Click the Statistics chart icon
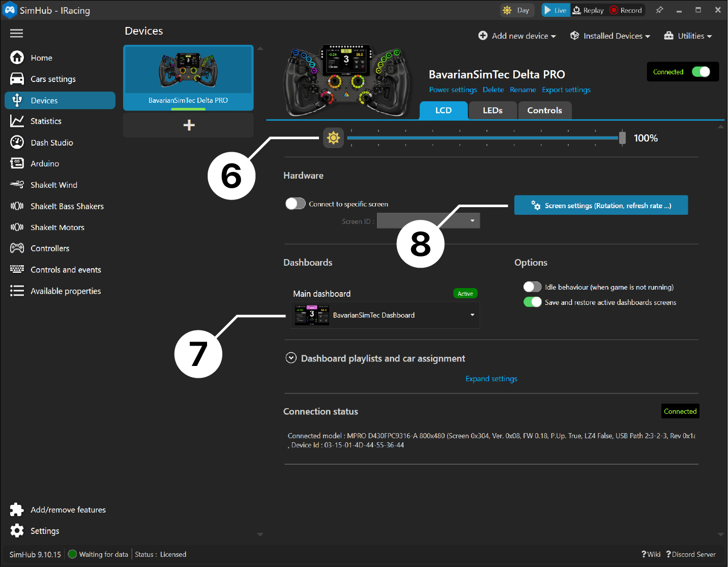Viewport: 728px width, 567px height. tap(17, 121)
